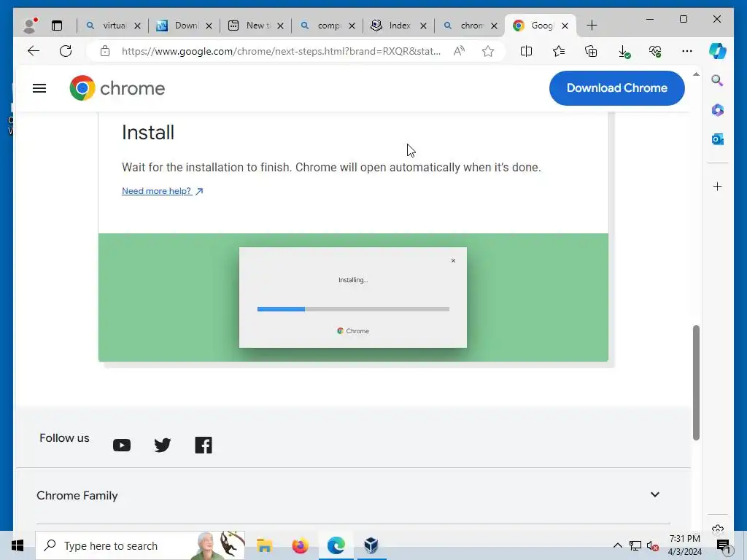Open Outlook in the sidebar
This screenshot has width=747, height=560.
click(x=718, y=139)
